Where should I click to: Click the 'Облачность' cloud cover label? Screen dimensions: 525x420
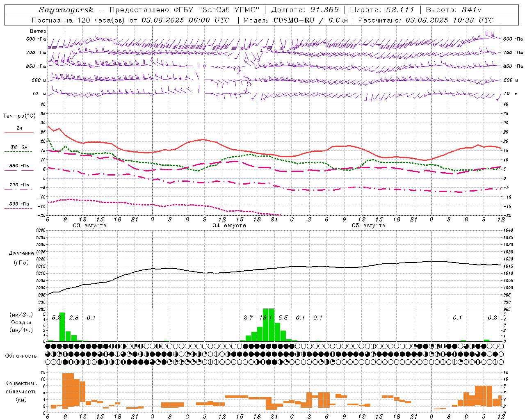click(x=21, y=356)
